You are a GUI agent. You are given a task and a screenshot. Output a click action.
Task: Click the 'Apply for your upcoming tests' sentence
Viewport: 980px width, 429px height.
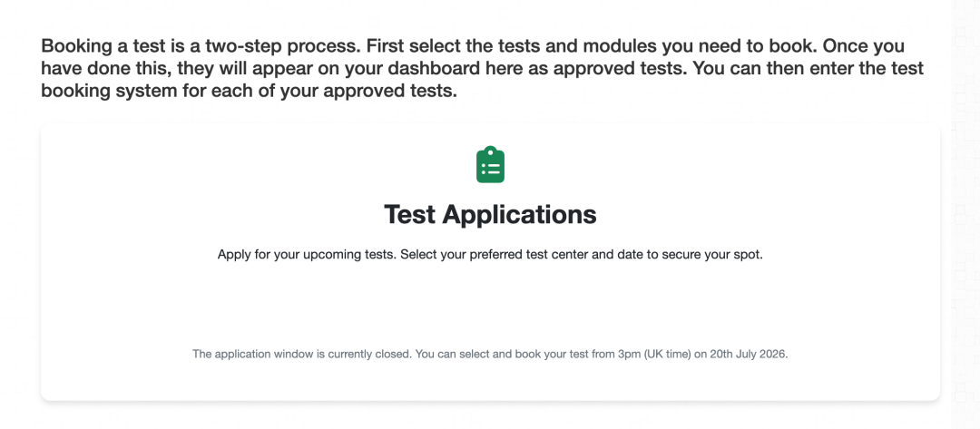[x=307, y=256]
